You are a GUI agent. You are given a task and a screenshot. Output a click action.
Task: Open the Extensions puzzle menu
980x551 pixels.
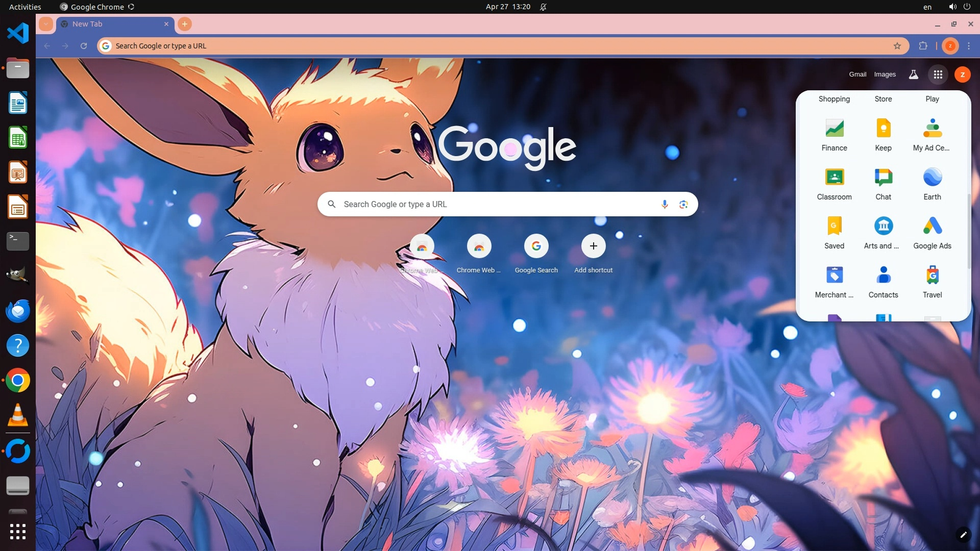point(923,46)
